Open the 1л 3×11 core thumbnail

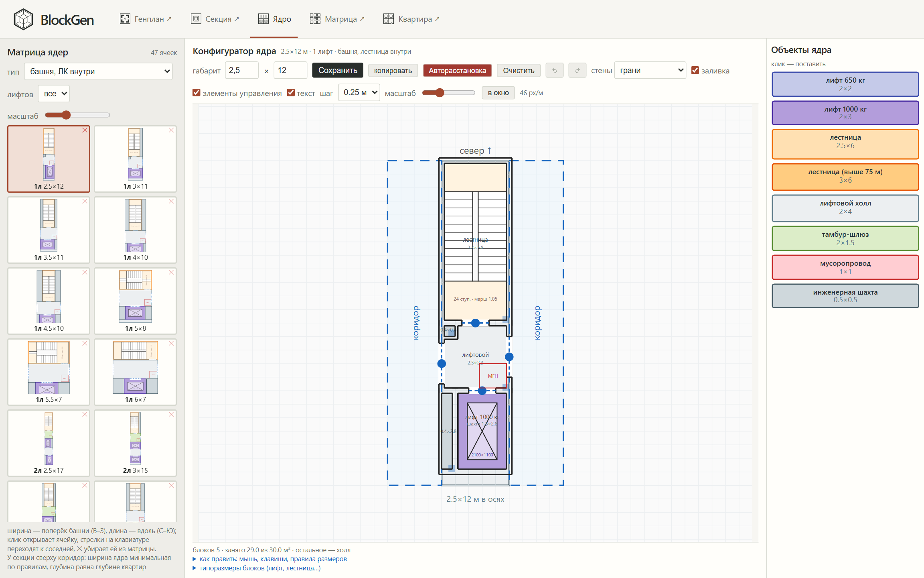point(136,159)
